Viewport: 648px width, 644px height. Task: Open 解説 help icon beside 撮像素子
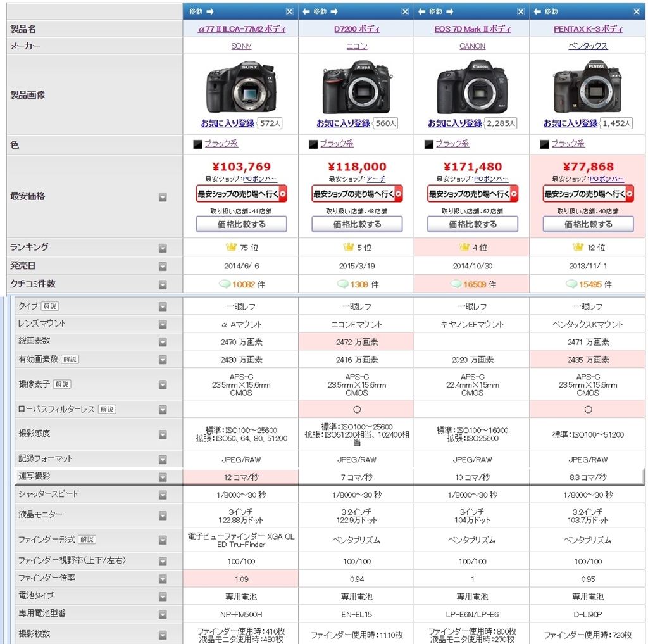(62, 384)
